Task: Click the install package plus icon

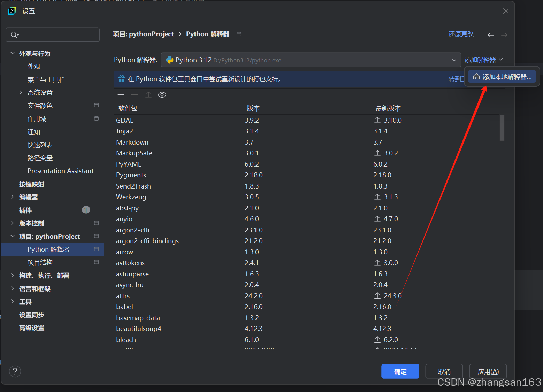Action: tap(121, 94)
